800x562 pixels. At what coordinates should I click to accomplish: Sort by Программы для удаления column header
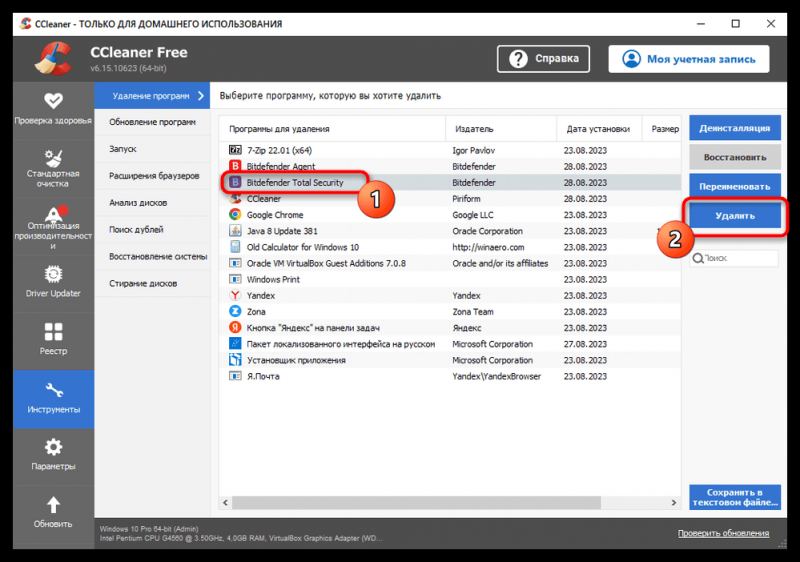332,129
